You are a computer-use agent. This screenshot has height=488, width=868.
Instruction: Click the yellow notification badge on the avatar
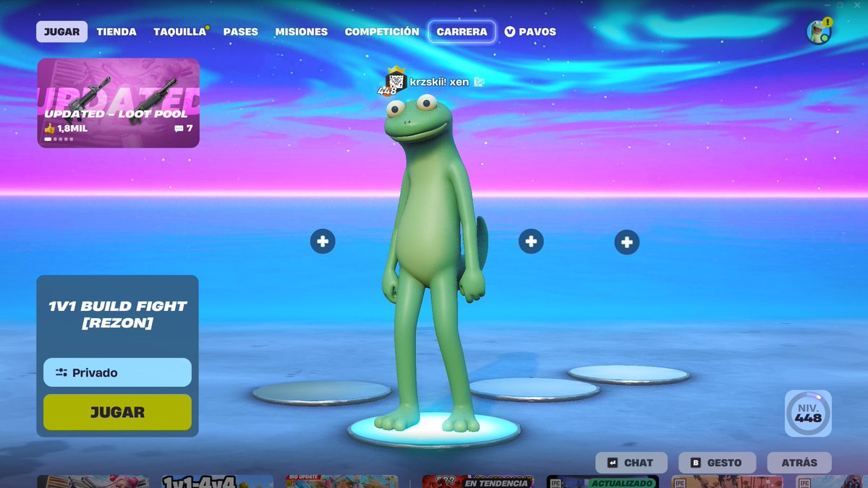point(827,22)
